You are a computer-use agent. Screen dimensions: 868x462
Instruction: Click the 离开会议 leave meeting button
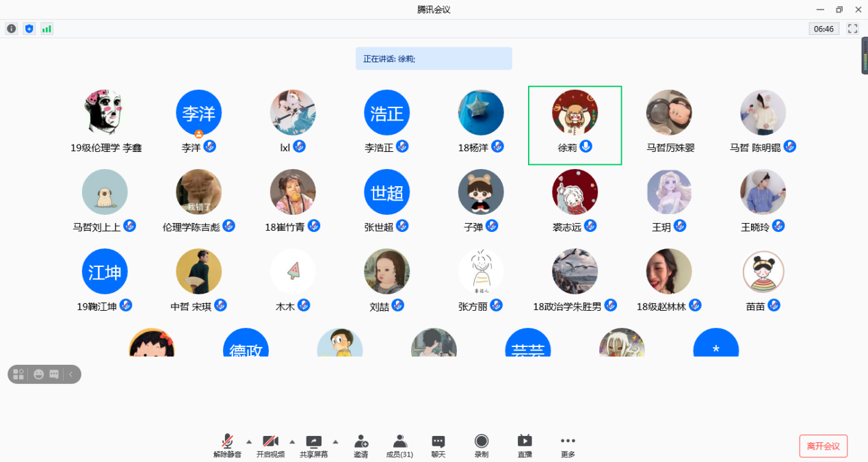(823, 446)
